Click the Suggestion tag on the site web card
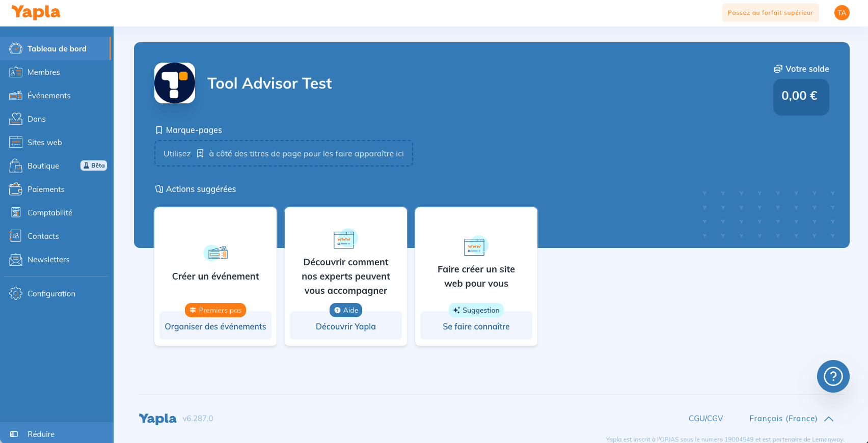This screenshot has width=868, height=443. [476, 310]
